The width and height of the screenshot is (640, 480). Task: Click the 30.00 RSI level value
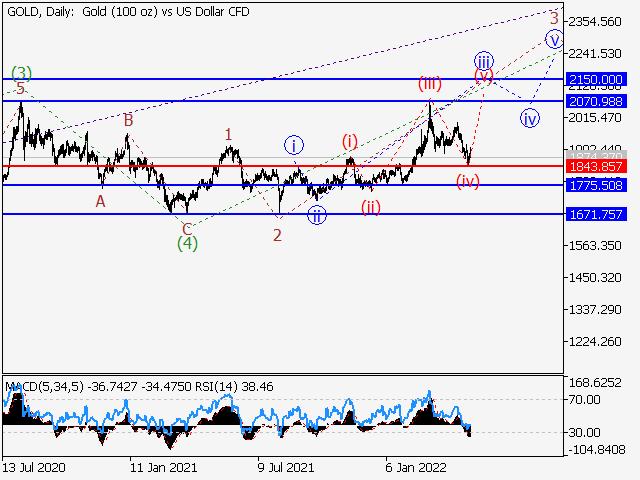[585, 432]
